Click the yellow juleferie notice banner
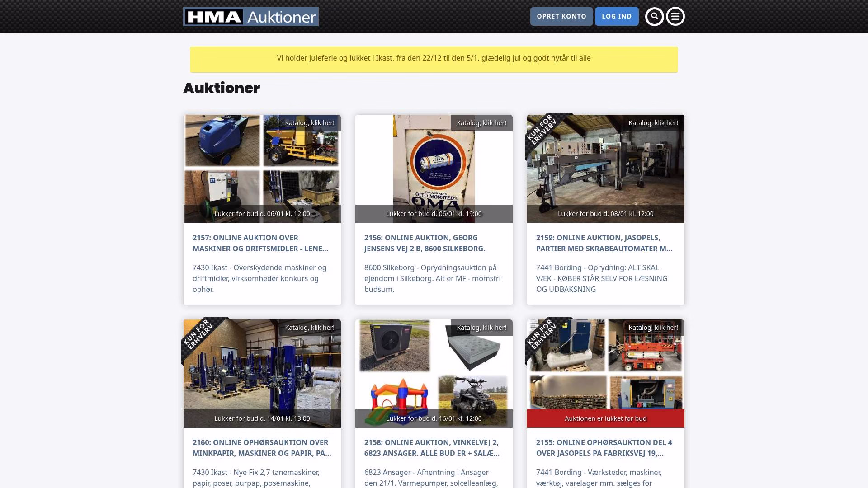Viewport: 868px width, 488px height. click(434, 59)
